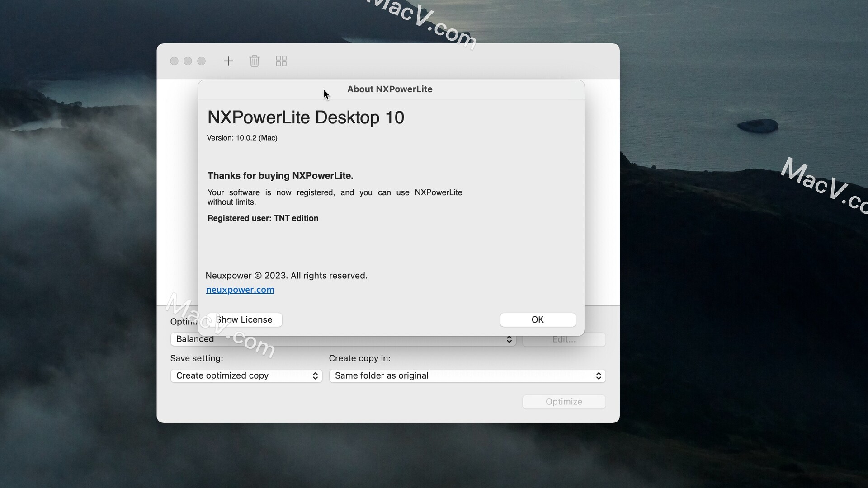Click the plus icon to add files
The image size is (868, 488).
click(x=228, y=61)
